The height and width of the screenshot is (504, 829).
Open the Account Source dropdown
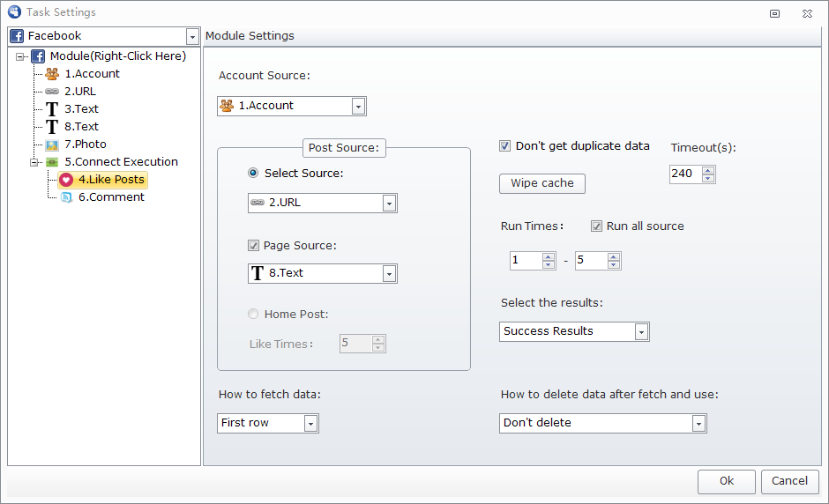[x=358, y=107]
